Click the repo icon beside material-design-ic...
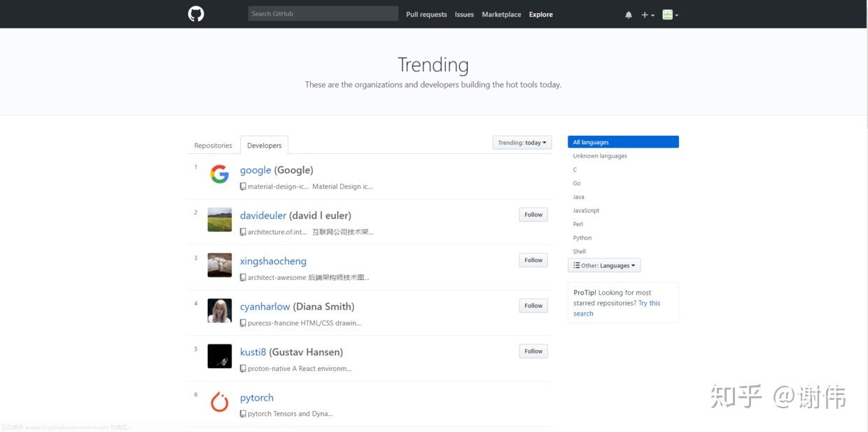Image resolution: width=868 pixels, height=432 pixels. click(x=243, y=187)
